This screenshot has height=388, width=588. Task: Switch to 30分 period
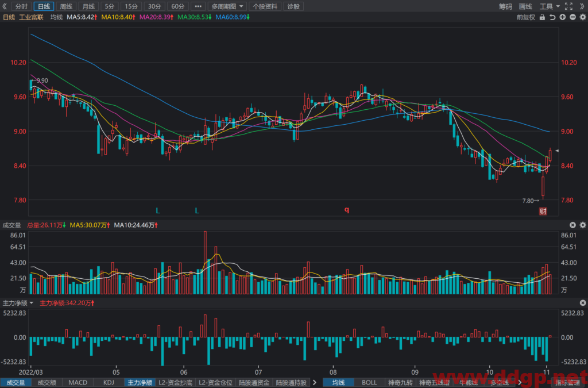coord(154,6)
